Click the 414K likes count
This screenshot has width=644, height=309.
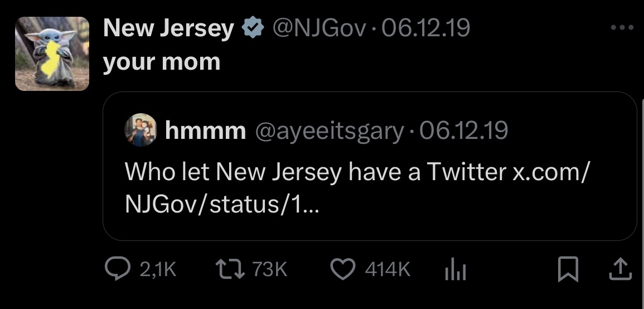click(x=388, y=271)
